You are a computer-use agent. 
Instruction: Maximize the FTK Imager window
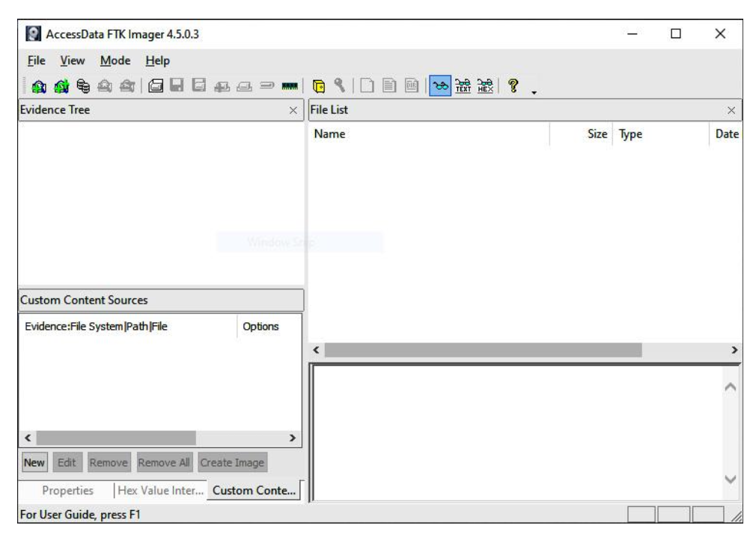(676, 34)
